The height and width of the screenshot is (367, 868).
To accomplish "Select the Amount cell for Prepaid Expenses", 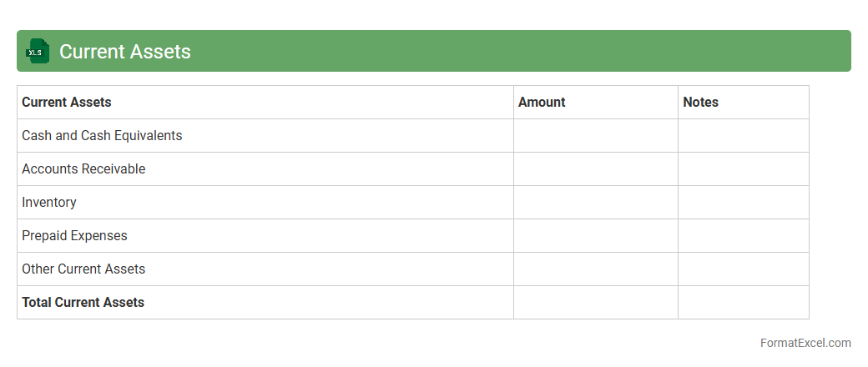I will 595,236.
